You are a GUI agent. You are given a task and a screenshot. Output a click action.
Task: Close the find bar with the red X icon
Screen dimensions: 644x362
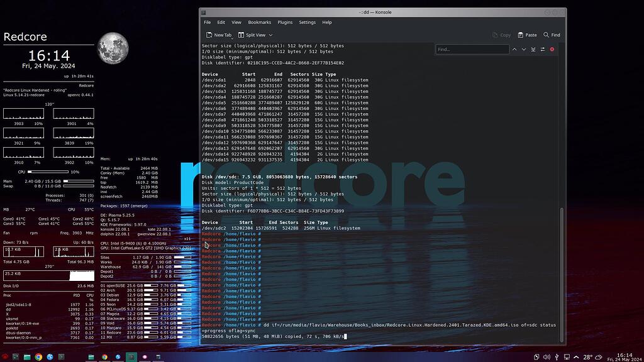point(552,49)
